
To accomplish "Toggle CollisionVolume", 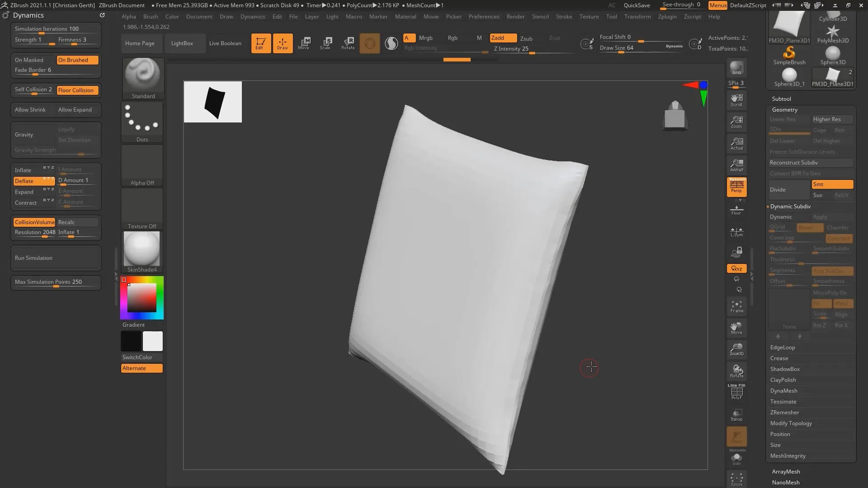I will [34, 222].
